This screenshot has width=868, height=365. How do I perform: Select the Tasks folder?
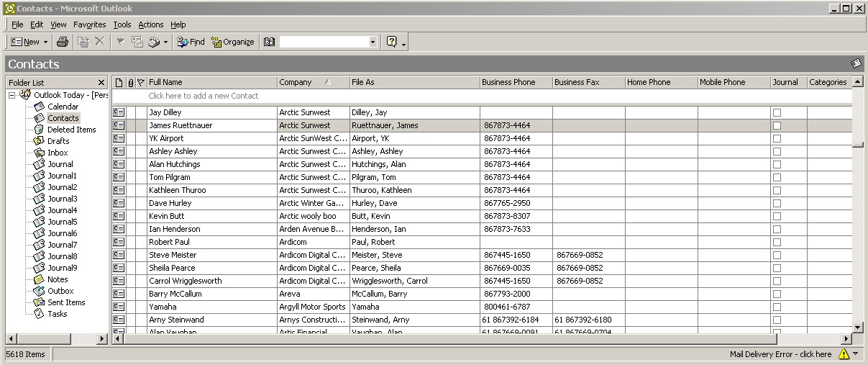(x=57, y=314)
